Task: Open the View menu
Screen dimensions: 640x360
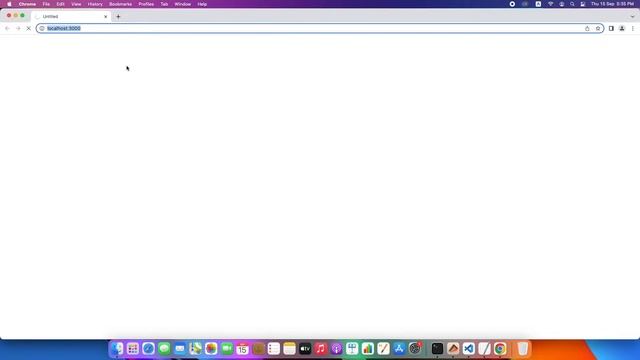Action: pyautogui.click(x=76, y=4)
